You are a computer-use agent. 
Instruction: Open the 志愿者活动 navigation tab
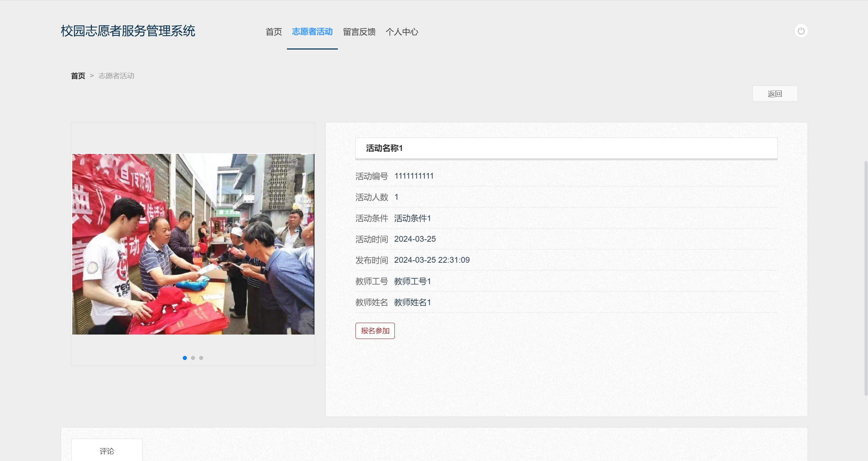click(x=312, y=32)
